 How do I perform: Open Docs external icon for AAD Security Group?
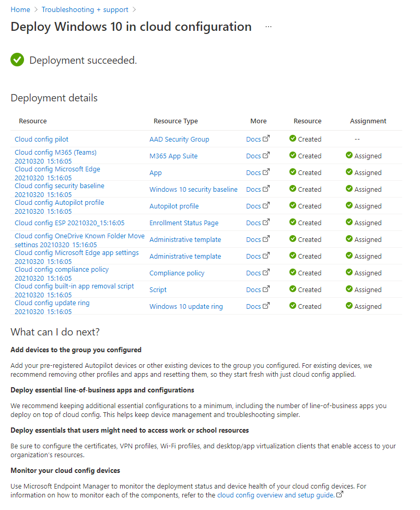click(x=266, y=138)
